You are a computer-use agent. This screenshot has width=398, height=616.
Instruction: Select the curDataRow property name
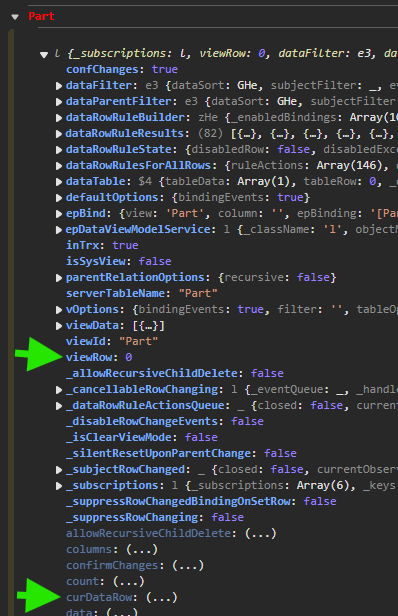point(99,597)
